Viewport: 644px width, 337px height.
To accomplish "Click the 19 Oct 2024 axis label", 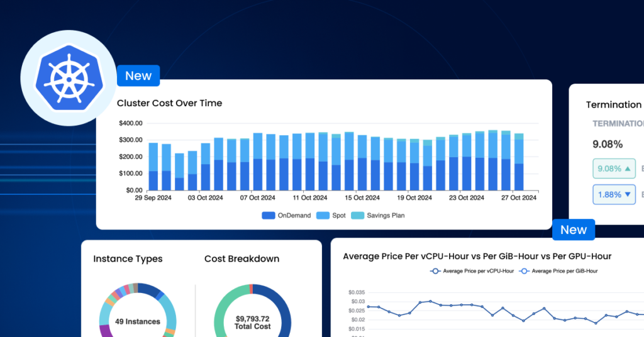I will tap(414, 198).
